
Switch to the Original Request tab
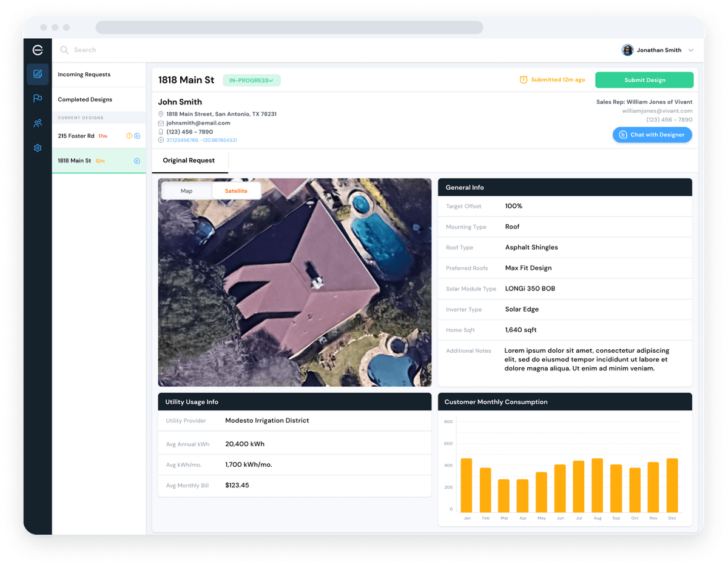tap(190, 160)
